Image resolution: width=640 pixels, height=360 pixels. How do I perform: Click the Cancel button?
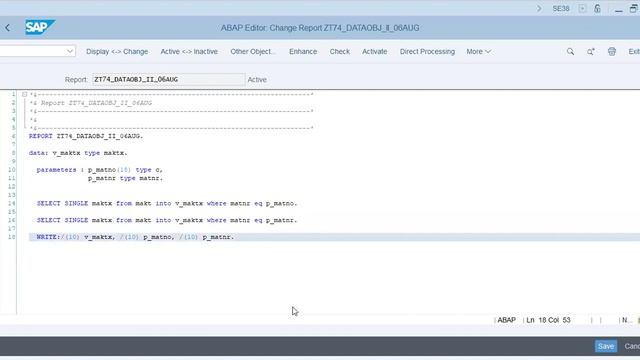(x=632, y=346)
